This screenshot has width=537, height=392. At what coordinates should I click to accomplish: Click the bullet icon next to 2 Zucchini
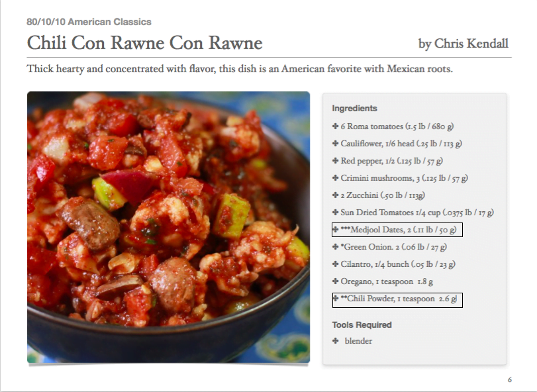pyautogui.click(x=335, y=195)
